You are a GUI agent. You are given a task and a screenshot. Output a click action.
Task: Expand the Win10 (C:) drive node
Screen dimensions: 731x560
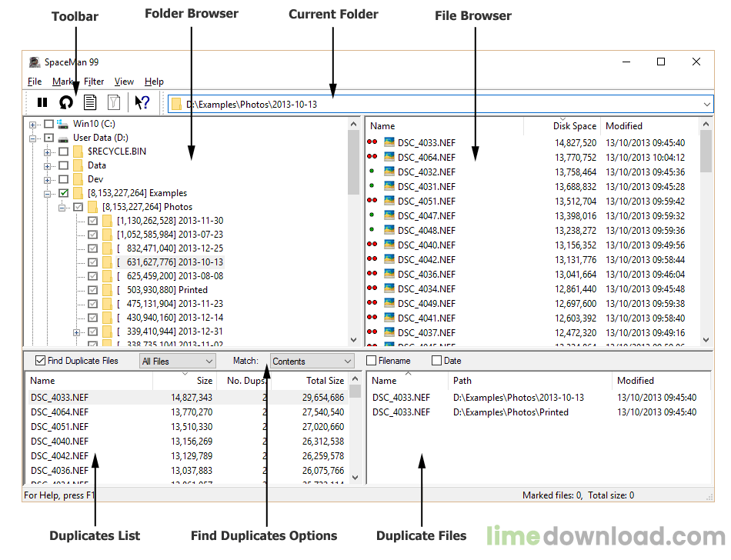(x=32, y=125)
